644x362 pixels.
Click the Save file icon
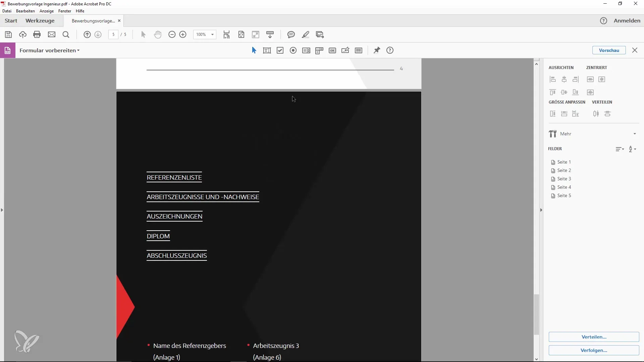click(x=8, y=35)
